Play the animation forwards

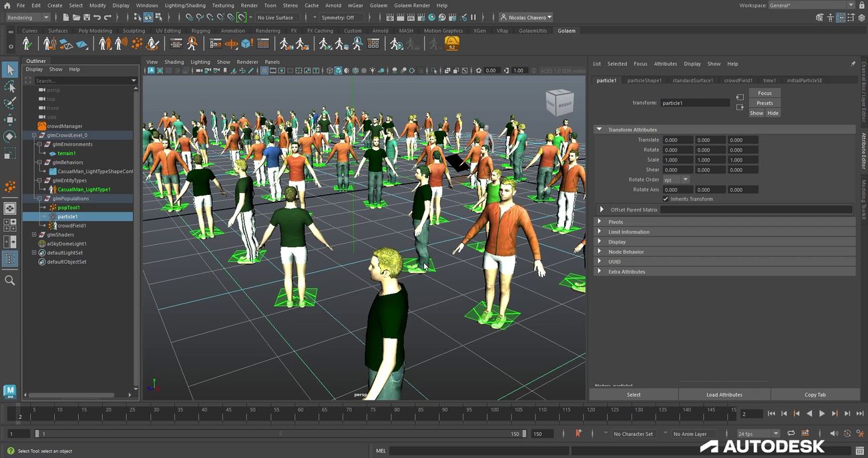tap(822, 414)
